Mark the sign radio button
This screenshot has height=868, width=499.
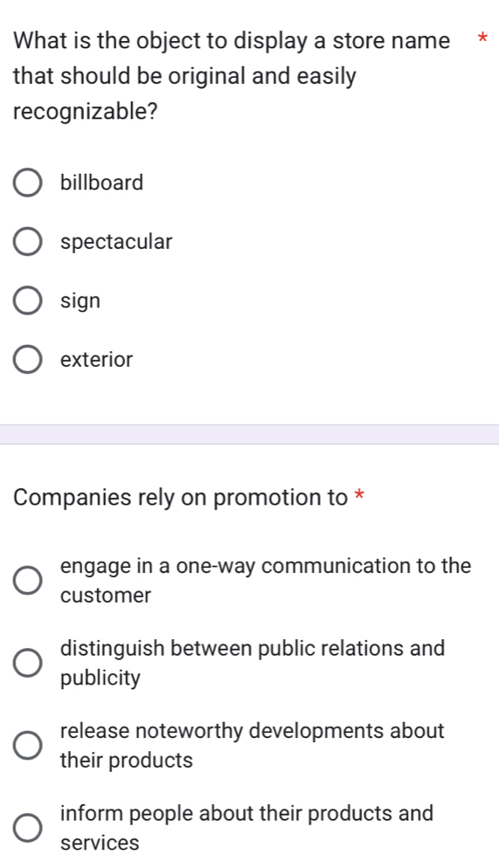point(27,301)
